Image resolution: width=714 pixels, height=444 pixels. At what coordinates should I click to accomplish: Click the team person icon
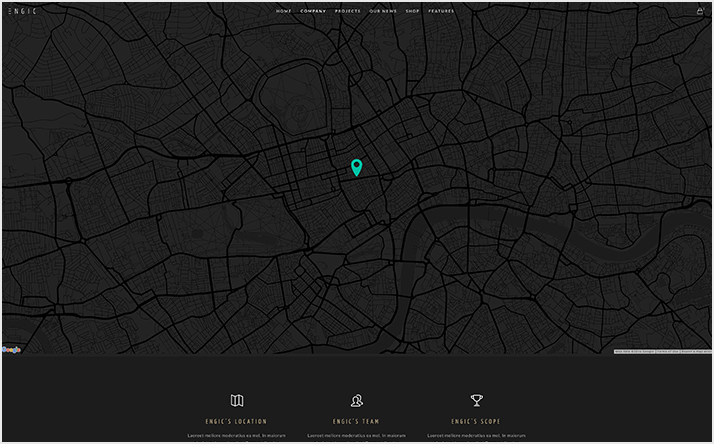point(357,401)
